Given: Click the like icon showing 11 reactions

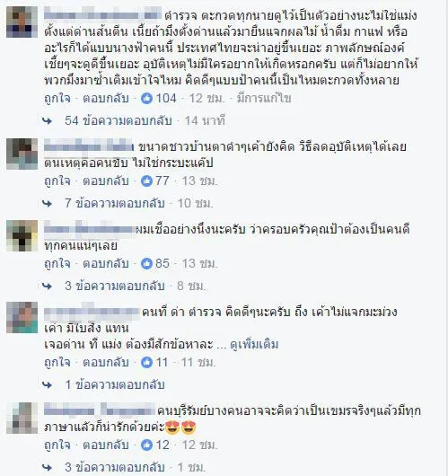Looking at the screenshot, I should click(x=146, y=362).
